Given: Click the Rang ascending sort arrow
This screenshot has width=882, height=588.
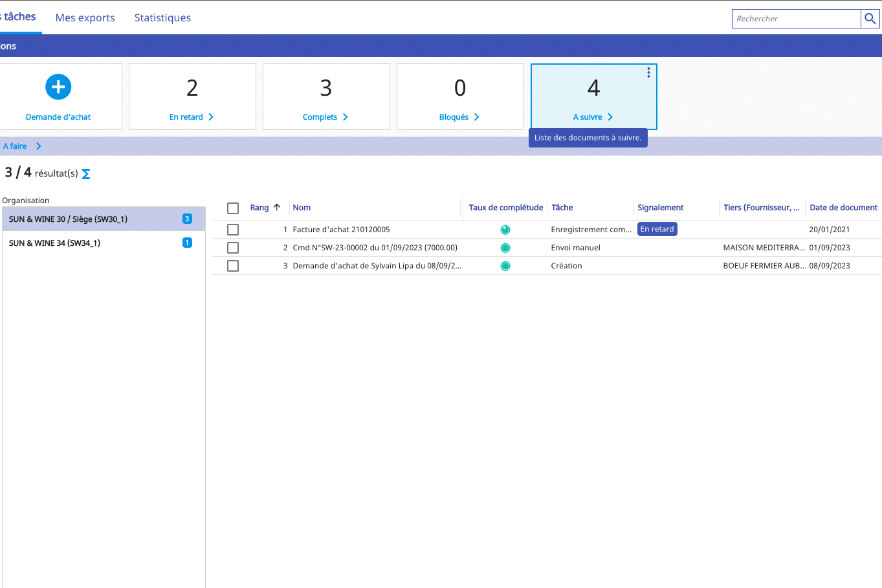Looking at the screenshot, I should point(277,207).
